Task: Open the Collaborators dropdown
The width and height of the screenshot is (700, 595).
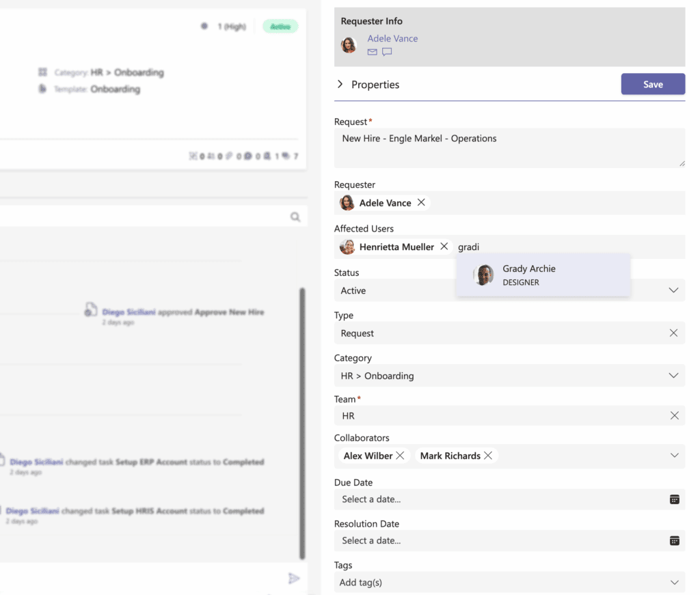Action: click(673, 456)
